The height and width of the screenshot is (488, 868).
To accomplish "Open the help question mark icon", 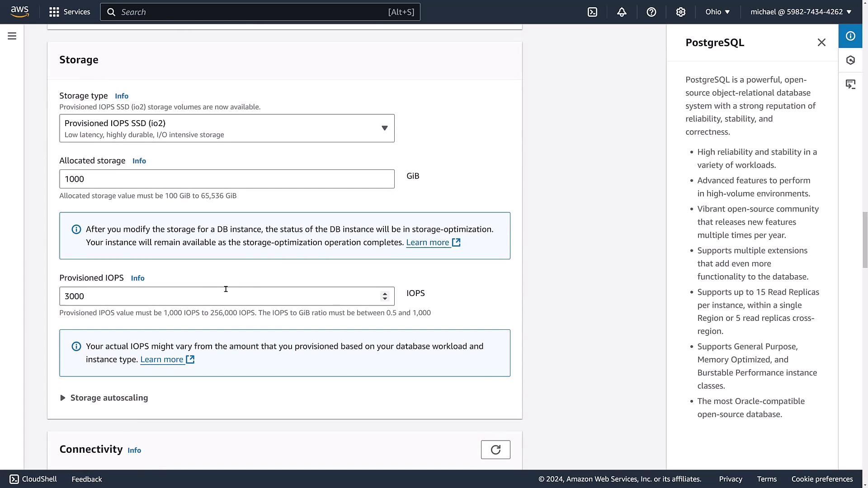I will point(651,12).
